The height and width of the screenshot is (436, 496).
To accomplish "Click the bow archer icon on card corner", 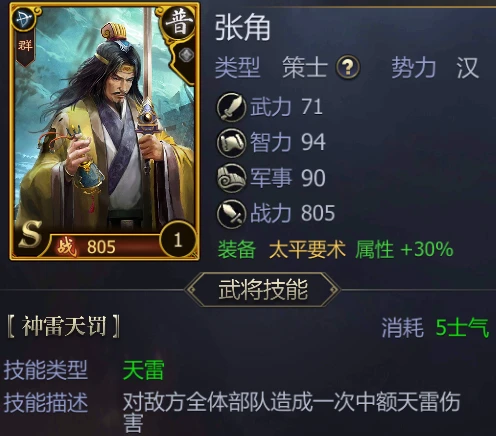I will tap(24, 19).
